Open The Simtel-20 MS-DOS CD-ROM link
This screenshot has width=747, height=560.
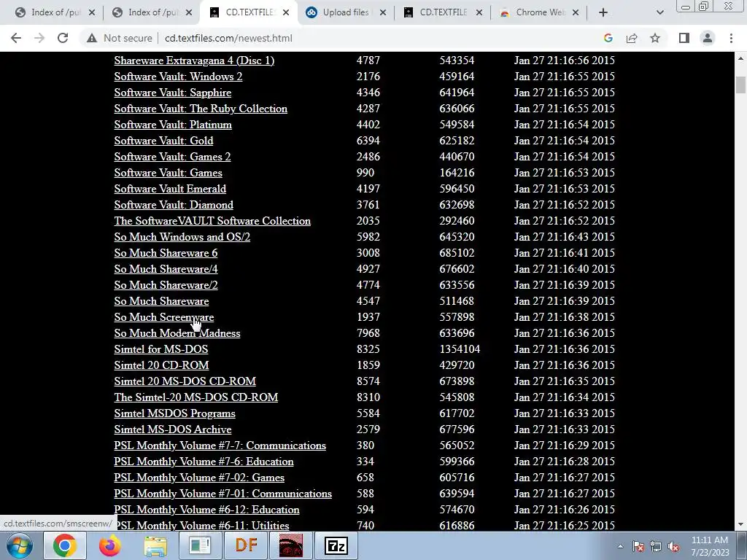[196, 397]
